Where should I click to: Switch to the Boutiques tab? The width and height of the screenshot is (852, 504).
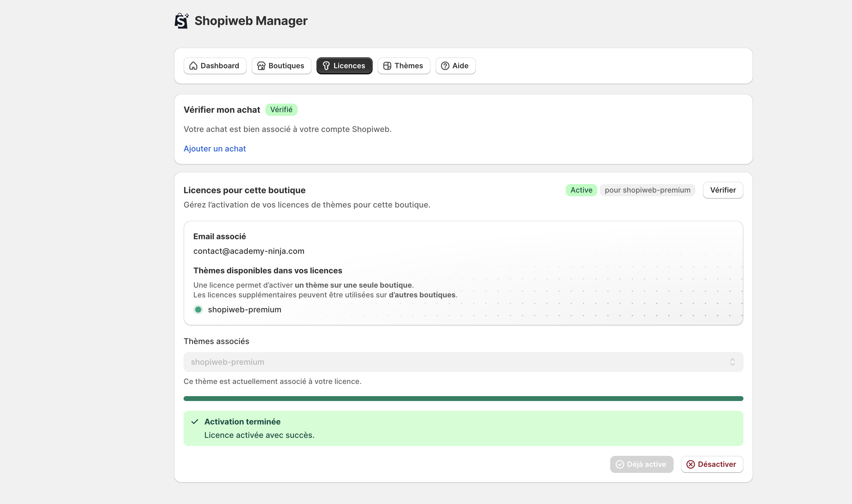[x=281, y=66]
